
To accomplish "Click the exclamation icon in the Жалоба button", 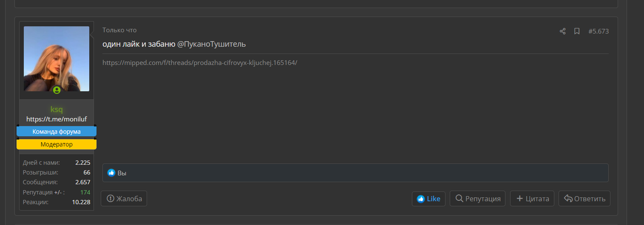I will click(x=111, y=198).
